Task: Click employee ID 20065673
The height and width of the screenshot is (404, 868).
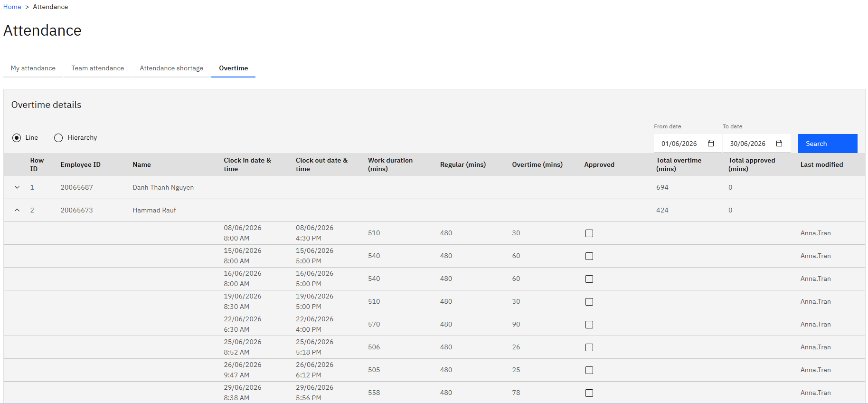Action: click(x=77, y=210)
